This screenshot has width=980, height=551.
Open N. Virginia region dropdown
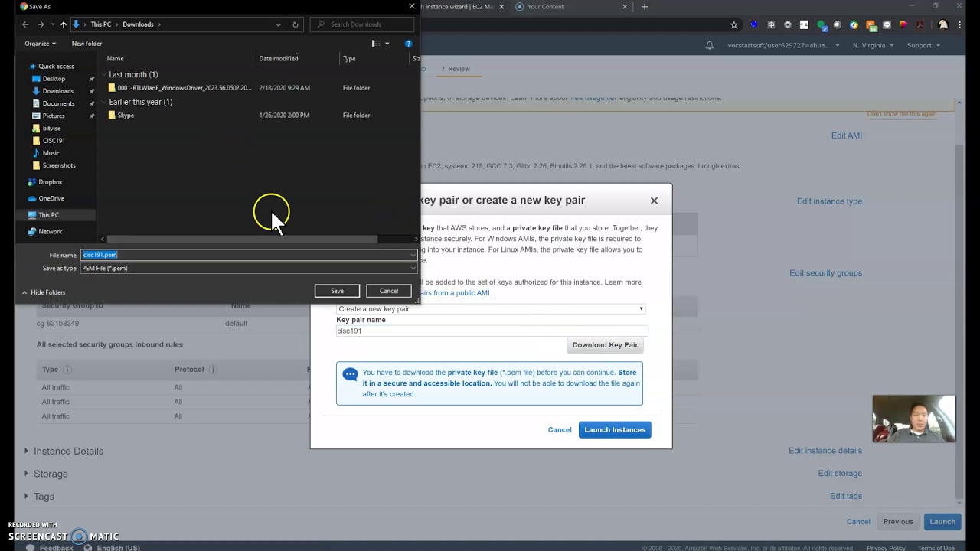(873, 45)
